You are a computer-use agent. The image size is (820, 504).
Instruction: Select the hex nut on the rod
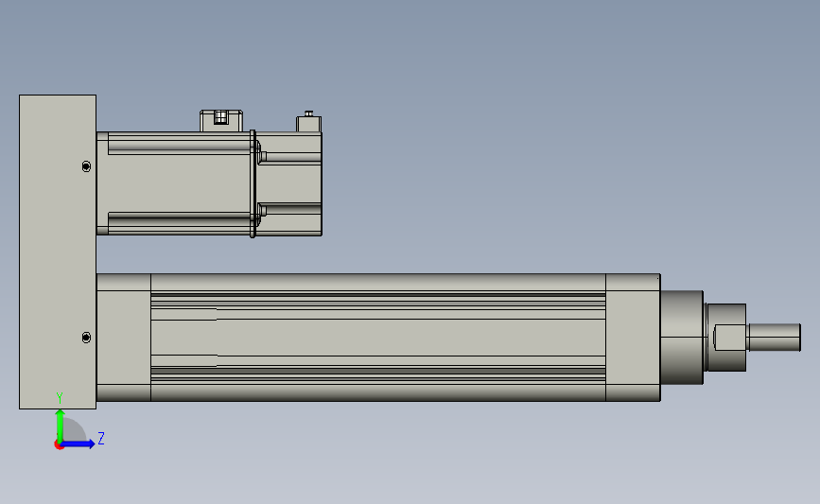(729, 338)
